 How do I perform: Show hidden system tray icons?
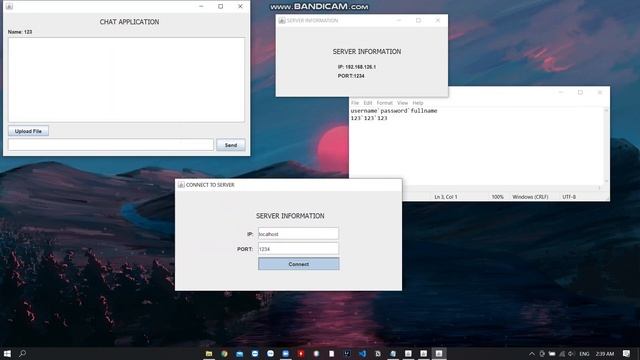pyautogui.click(x=531, y=353)
